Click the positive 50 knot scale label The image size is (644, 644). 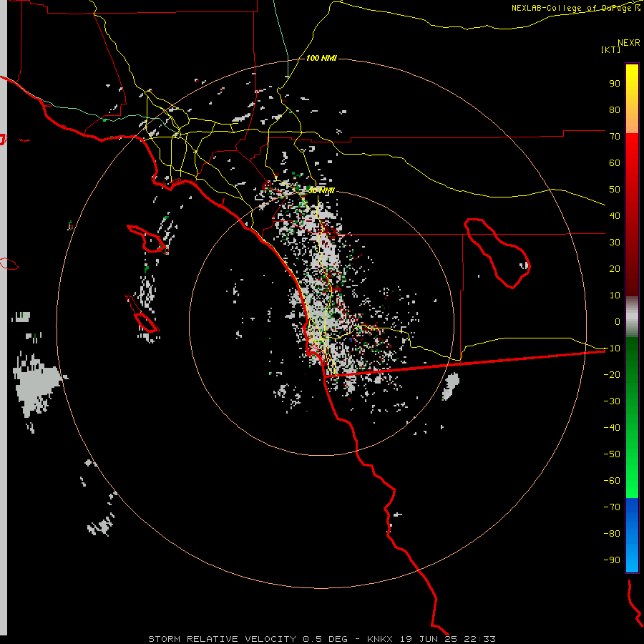coord(615,190)
